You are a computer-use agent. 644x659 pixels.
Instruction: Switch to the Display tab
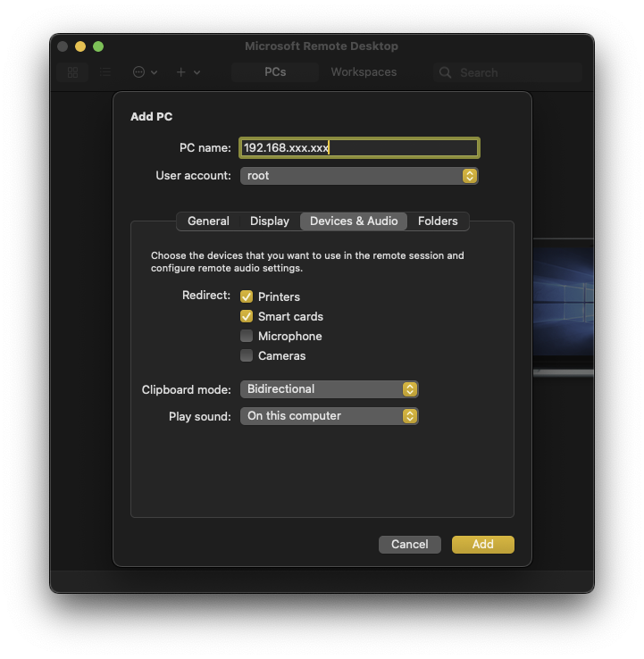tap(270, 221)
